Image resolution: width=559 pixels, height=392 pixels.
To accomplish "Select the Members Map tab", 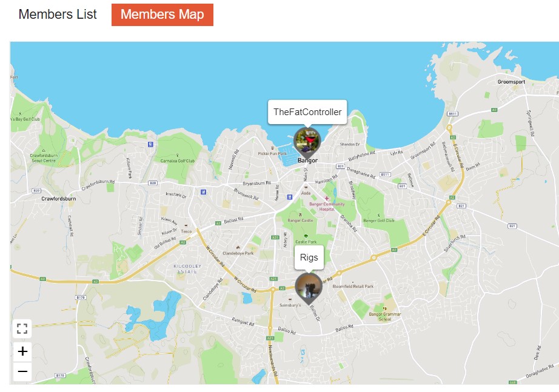I will (x=162, y=15).
